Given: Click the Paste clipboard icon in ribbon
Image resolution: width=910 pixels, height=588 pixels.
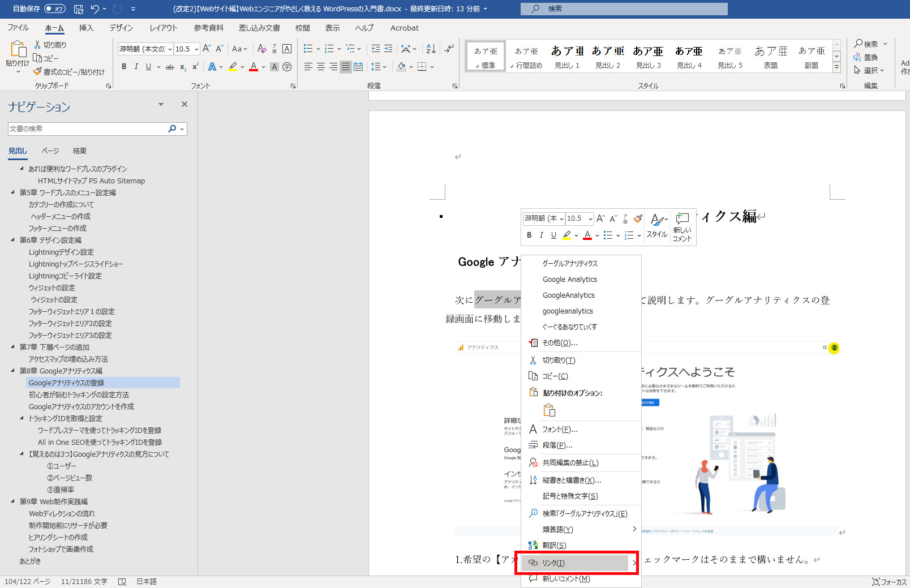Looking at the screenshot, I should tap(18, 49).
